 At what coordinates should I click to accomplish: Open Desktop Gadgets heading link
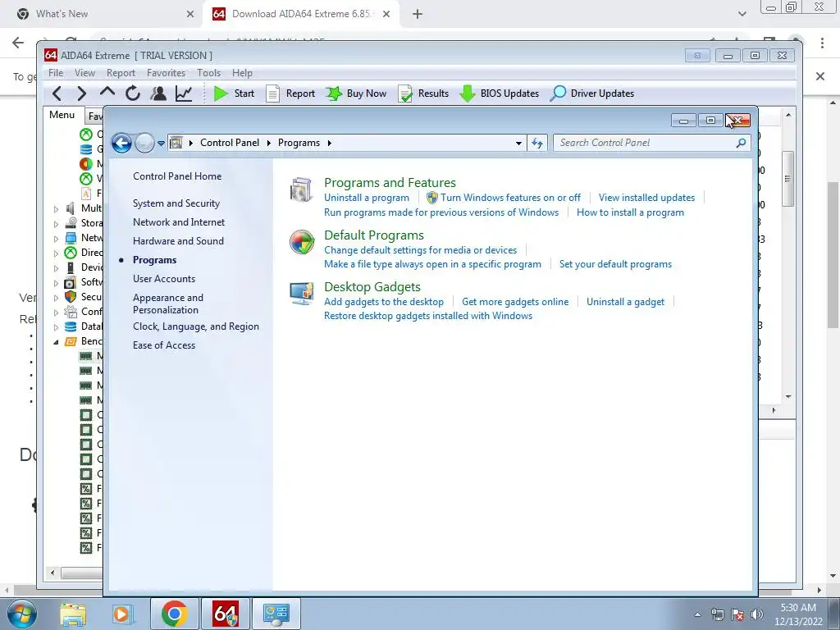pyautogui.click(x=372, y=287)
